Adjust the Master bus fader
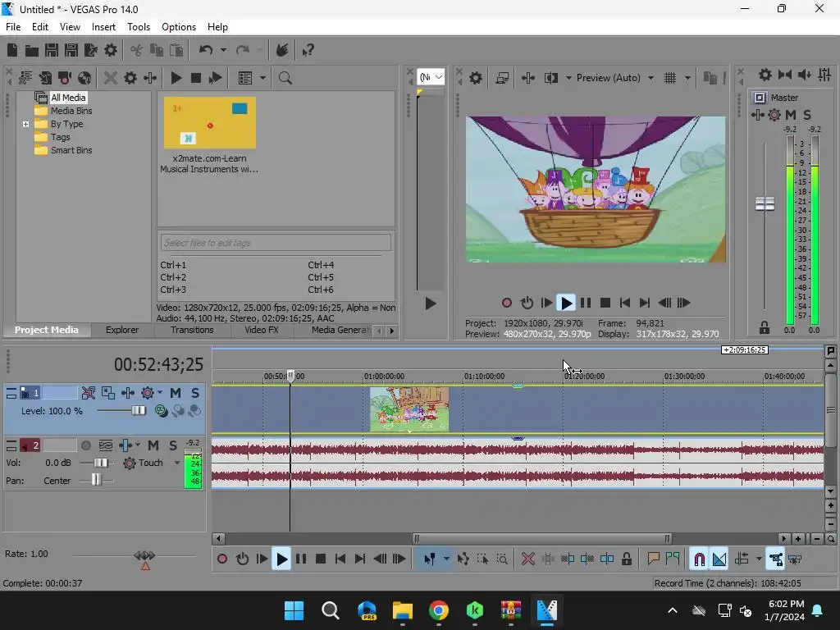Image resolution: width=840 pixels, height=630 pixels. [x=765, y=203]
